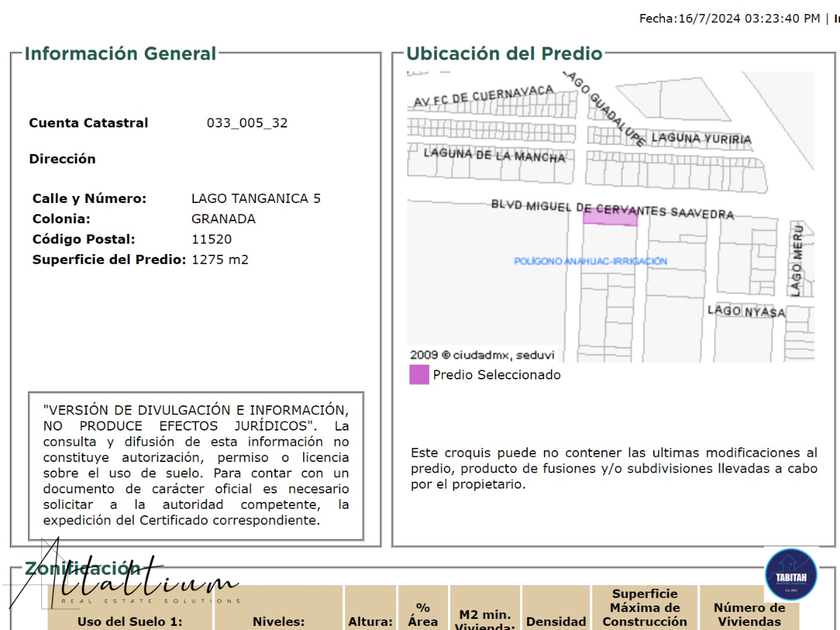
Task: Click the Fecha timestamp at top
Action: [x=729, y=19]
